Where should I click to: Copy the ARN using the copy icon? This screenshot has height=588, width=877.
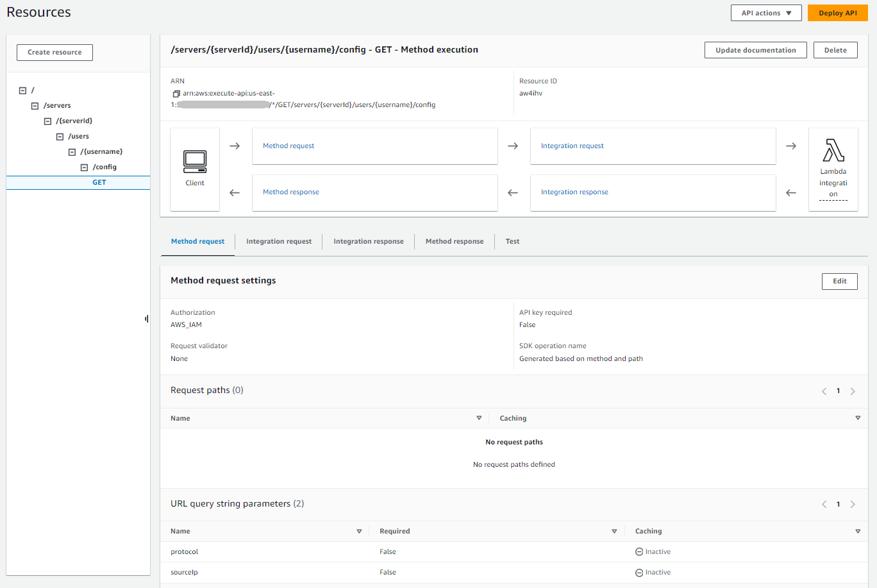[x=176, y=94]
